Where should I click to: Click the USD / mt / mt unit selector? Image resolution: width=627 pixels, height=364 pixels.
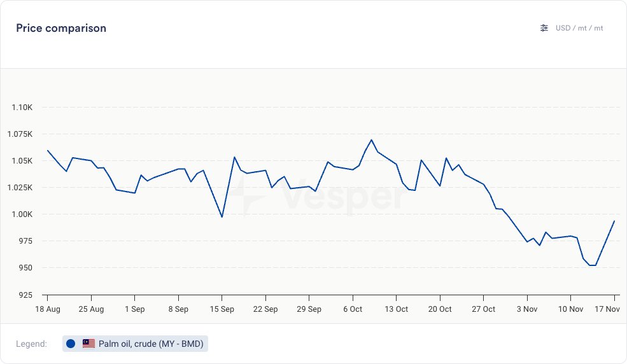coord(579,28)
